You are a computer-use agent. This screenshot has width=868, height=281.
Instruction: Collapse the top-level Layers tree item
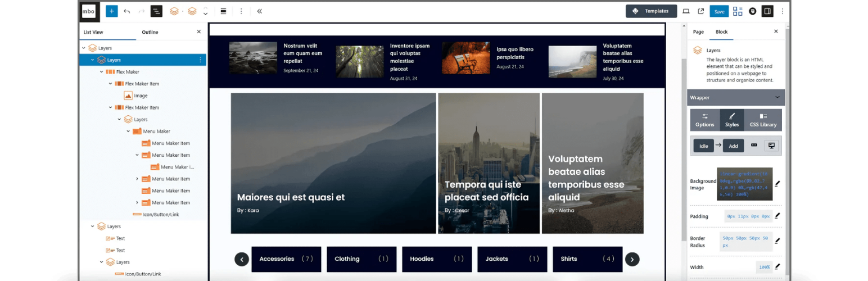point(84,48)
